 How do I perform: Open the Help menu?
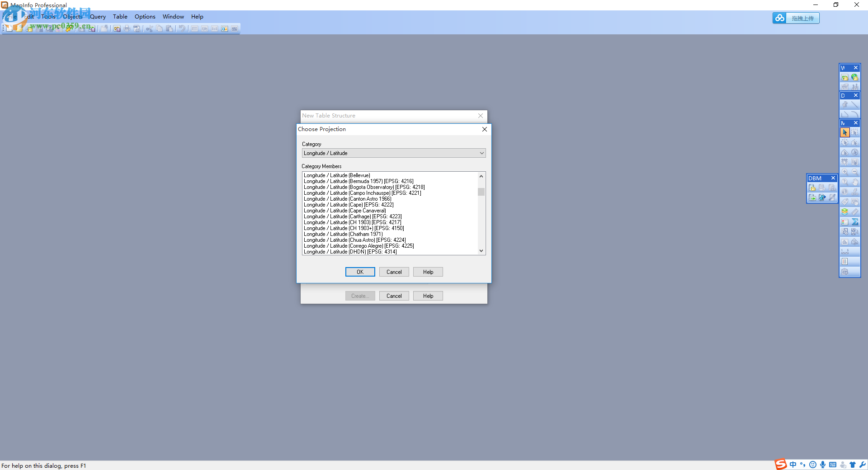pos(197,17)
